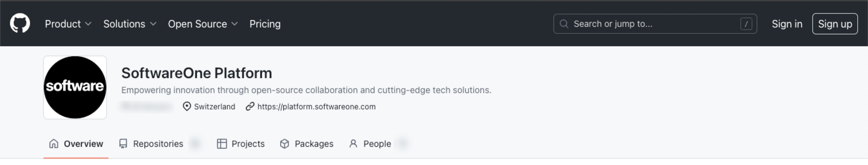
Task: Click the Packages box icon
Action: [x=284, y=144]
